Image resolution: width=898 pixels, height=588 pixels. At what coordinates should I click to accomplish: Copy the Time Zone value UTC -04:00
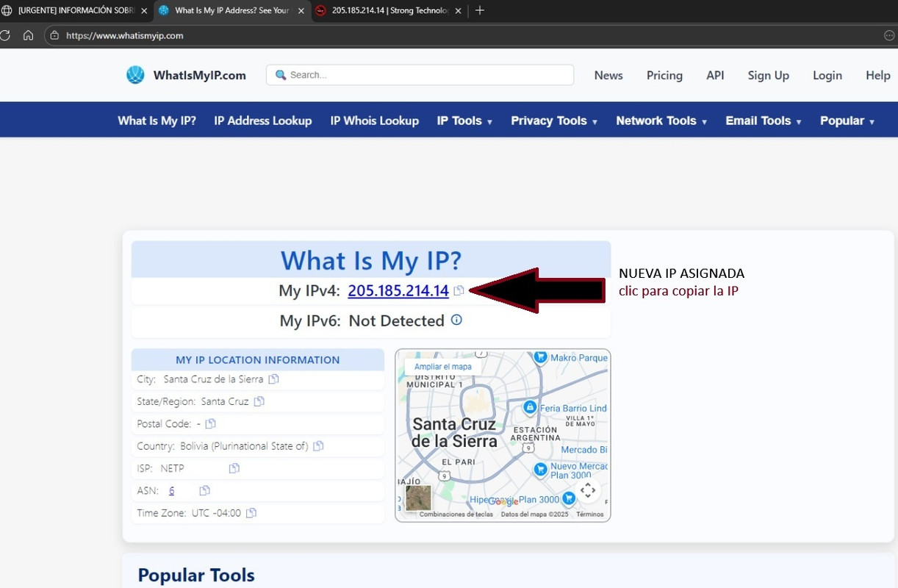tap(251, 513)
